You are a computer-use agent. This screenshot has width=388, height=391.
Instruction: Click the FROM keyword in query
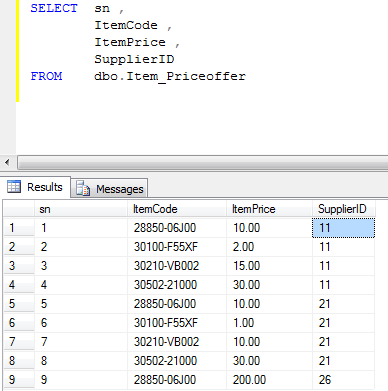(x=46, y=76)
